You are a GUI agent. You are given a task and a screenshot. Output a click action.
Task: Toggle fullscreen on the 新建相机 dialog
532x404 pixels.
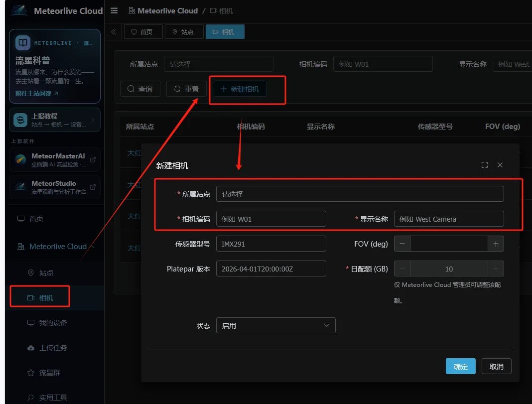click(x=485, y=165)
